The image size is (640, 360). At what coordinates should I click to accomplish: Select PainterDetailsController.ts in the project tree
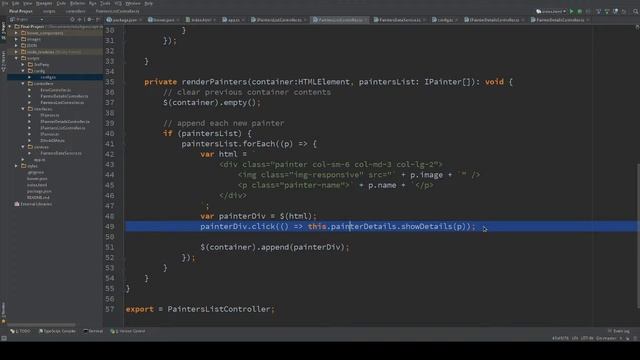pyautogui.click(x=64, y=96)
